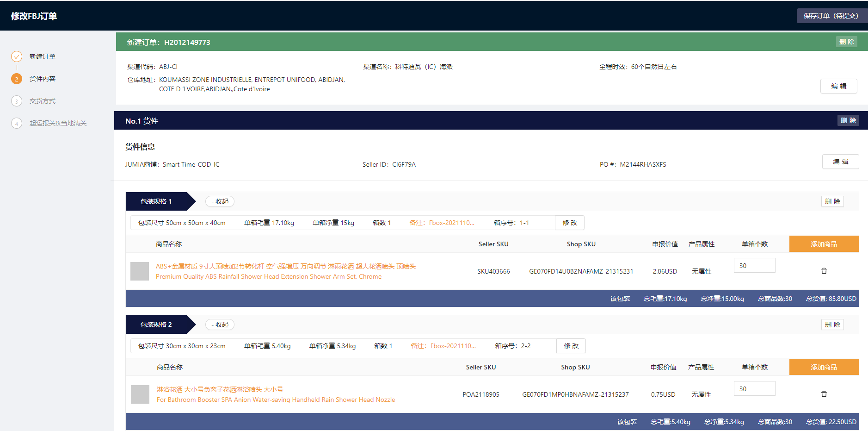This screenshot has width=868, height=431.
Task: Delete the order H2012149773 via header 删除
Action: click(x=846, y=42)
